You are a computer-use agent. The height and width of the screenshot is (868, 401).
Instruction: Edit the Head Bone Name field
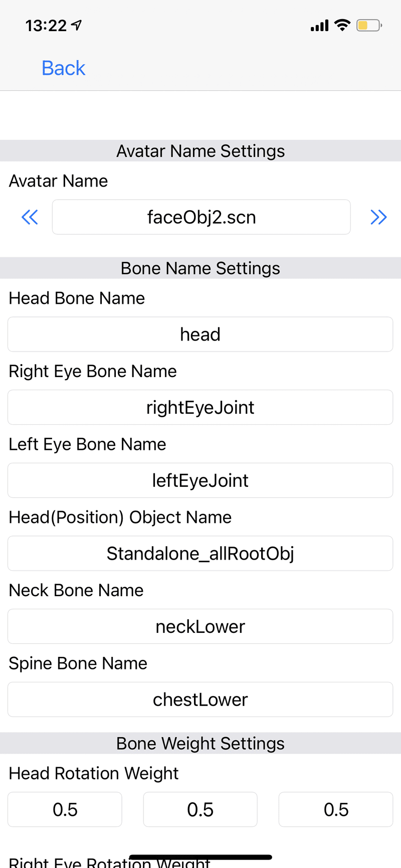pyautogui.click(x=200, y=334)
